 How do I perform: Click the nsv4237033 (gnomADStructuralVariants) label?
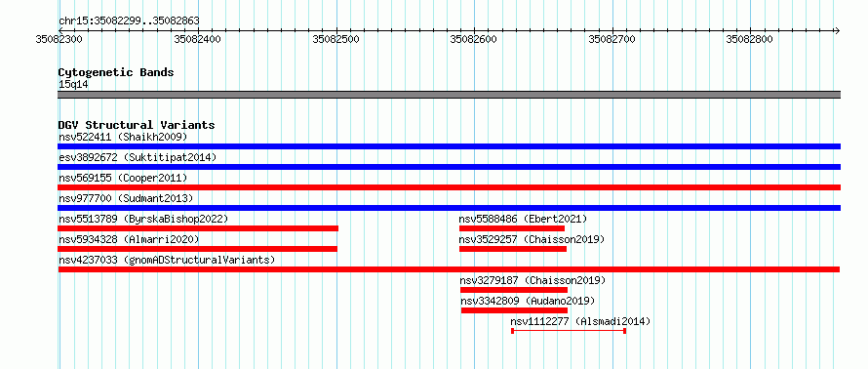coord(167,260)
